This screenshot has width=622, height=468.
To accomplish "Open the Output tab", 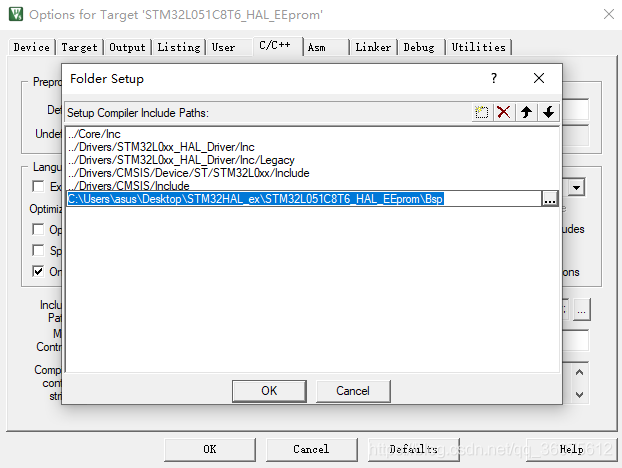I will pyautogui.click(x=127, y=47).
